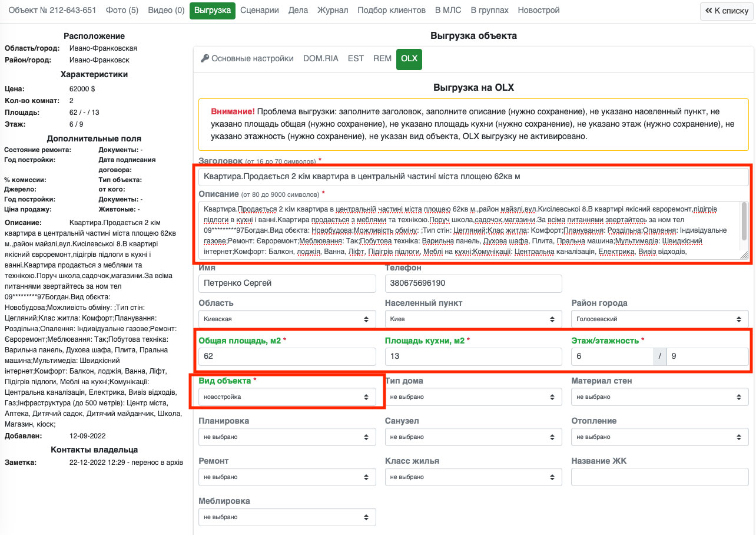756x535 pixels.
Task: Open Подбор клиентов tab
Action: pos(392,11)
